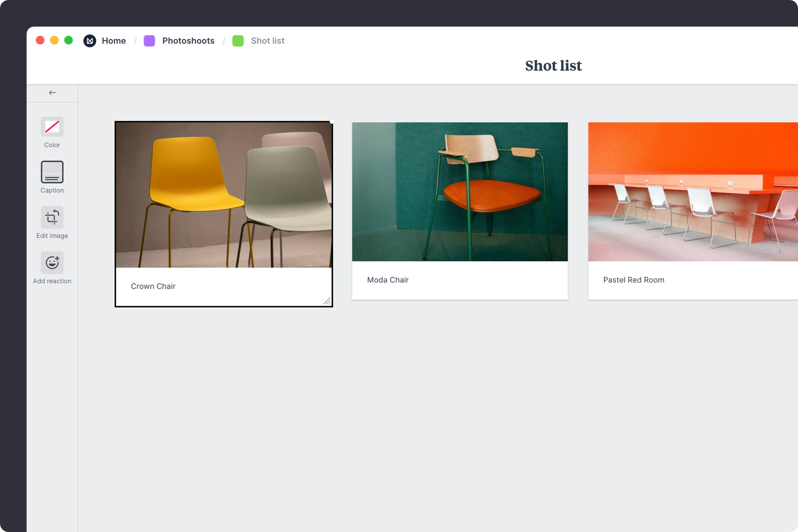Click the Crown Chair caption text

[153, 286]
